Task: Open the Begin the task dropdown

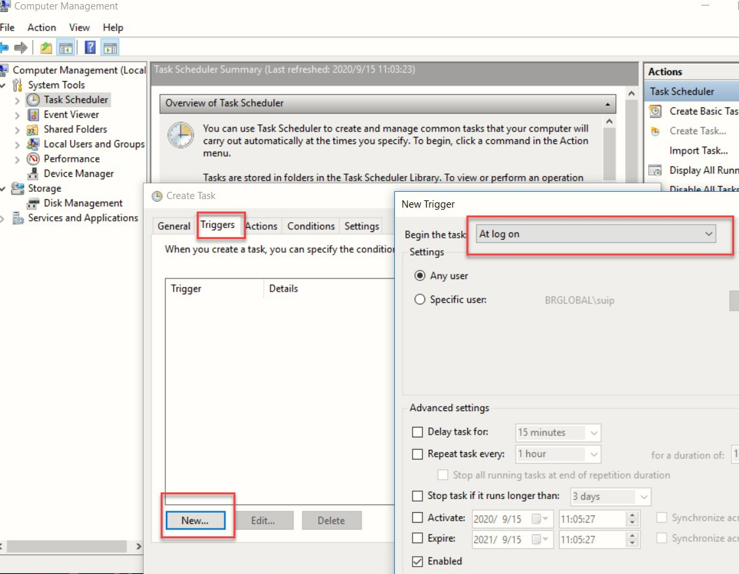Action: 596,234
